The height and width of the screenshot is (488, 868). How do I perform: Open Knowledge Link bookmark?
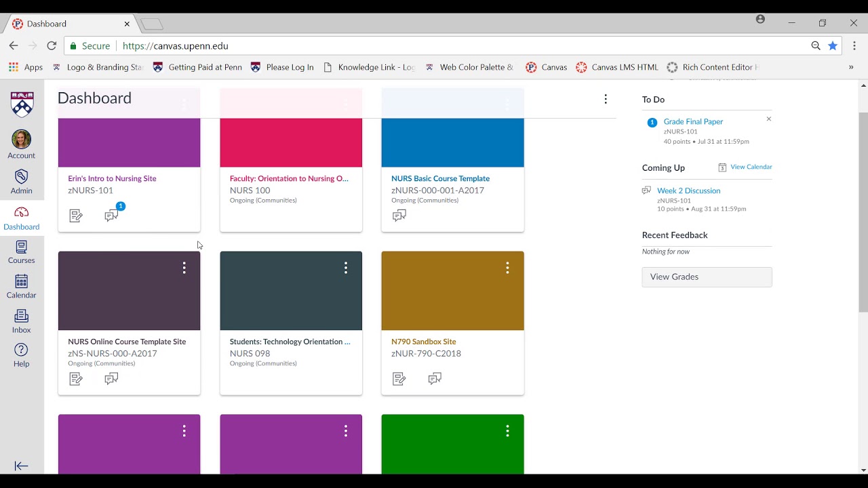tap(370, 67)
